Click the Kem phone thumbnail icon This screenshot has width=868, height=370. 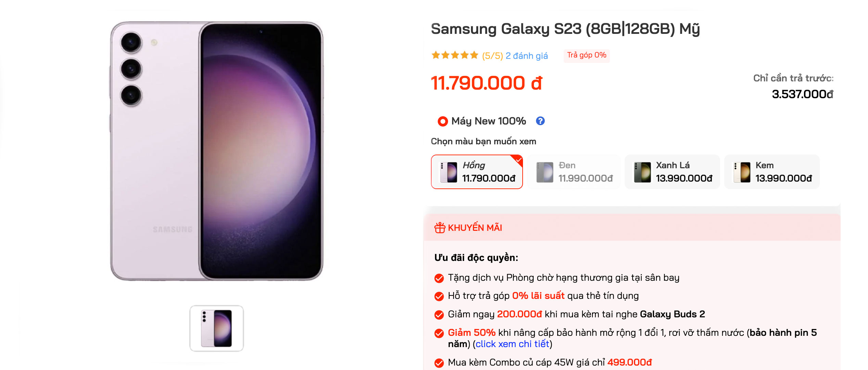(x=741, y=172)
